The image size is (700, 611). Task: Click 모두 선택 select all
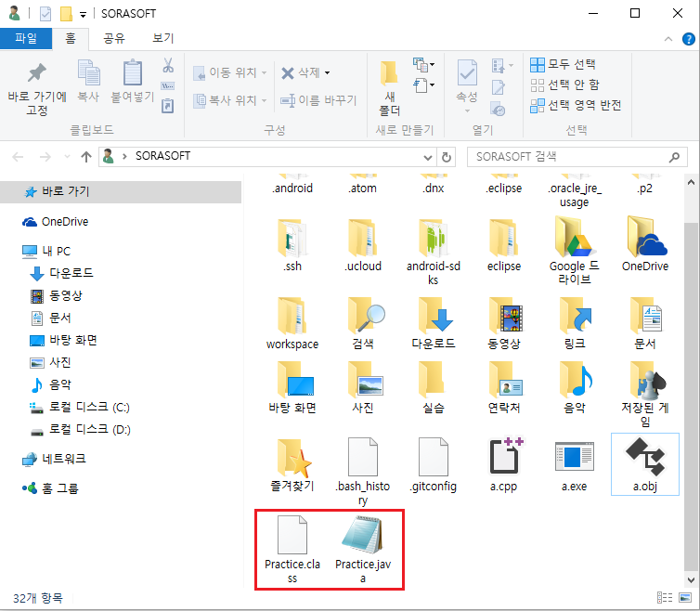coord(563,64)
